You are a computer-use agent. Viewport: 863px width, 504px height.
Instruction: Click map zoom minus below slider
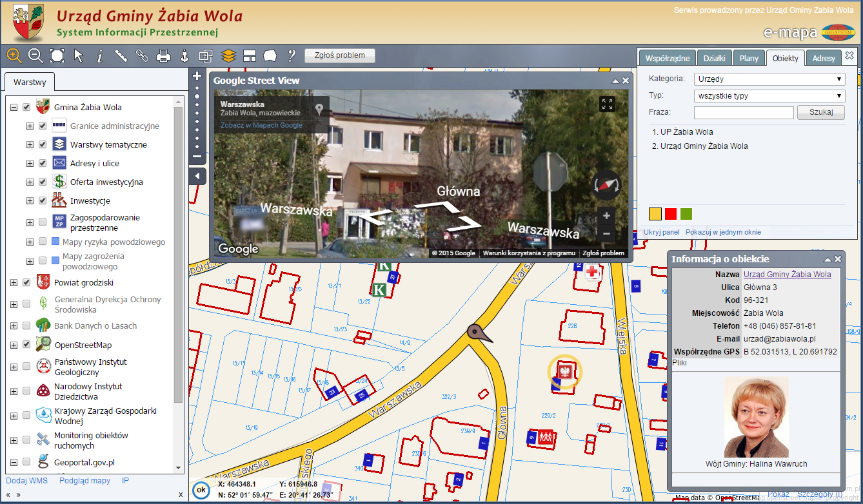coord(197,157)
